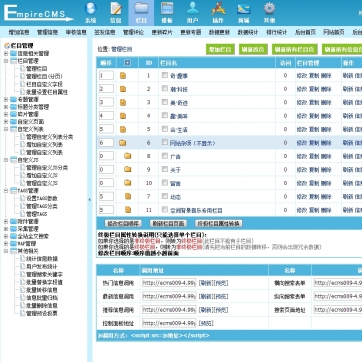Click the page icon in ID 4 row
This screenshot has height=362, width=362.
(x=123, y=116)
